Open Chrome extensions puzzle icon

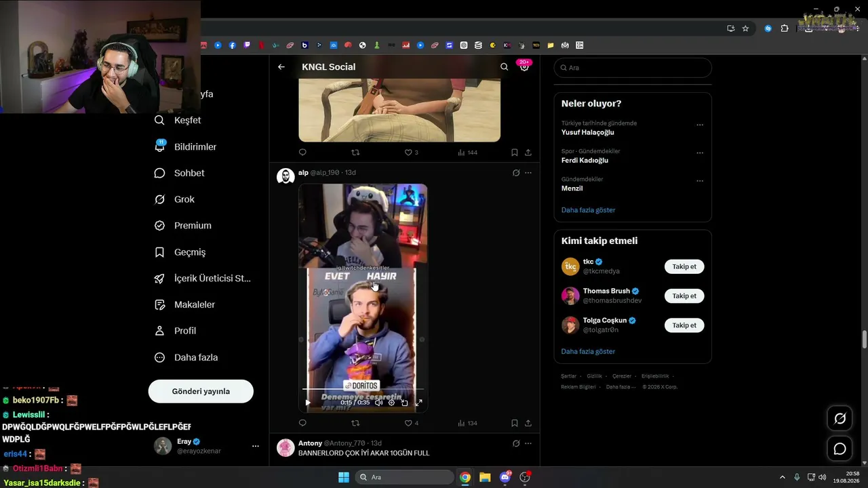point(785,28)
